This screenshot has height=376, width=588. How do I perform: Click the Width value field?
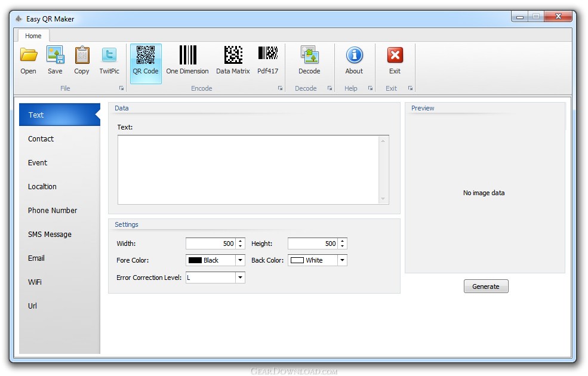click(x=211, y=244)
